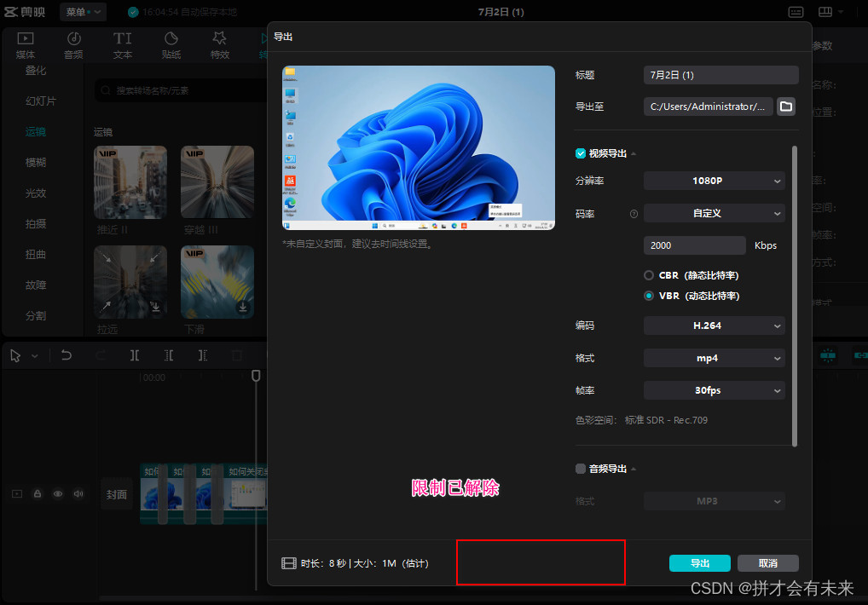Open the 格式 mp4 dropdown
The width and height of the screenshot is (868, 605).
[715, 359]
